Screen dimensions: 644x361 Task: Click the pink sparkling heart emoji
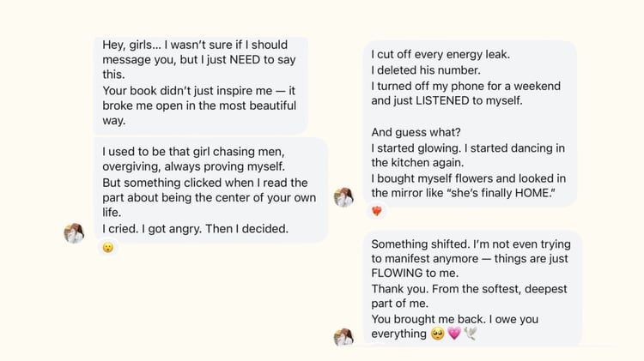(x=454, y=334)
